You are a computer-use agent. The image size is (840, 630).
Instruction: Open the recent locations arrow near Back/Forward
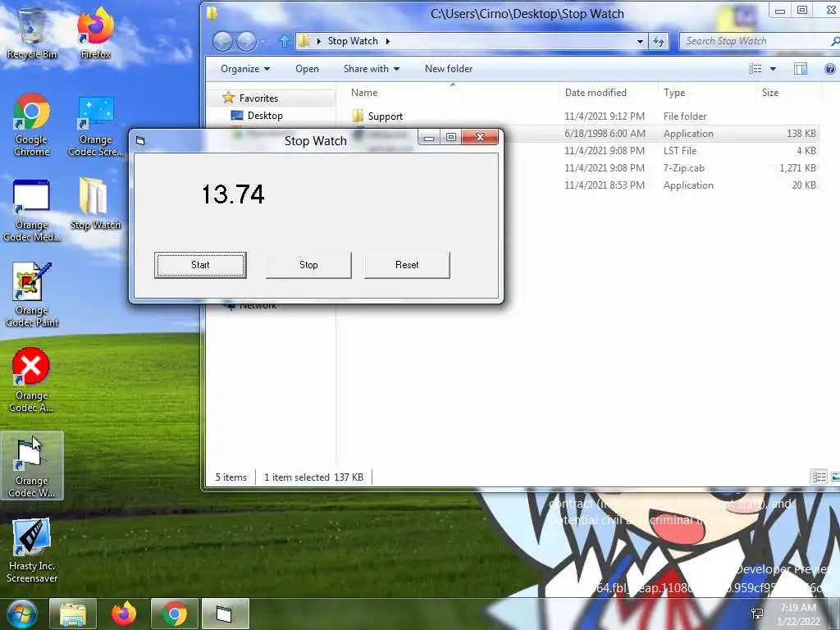(x=263, y=41)
